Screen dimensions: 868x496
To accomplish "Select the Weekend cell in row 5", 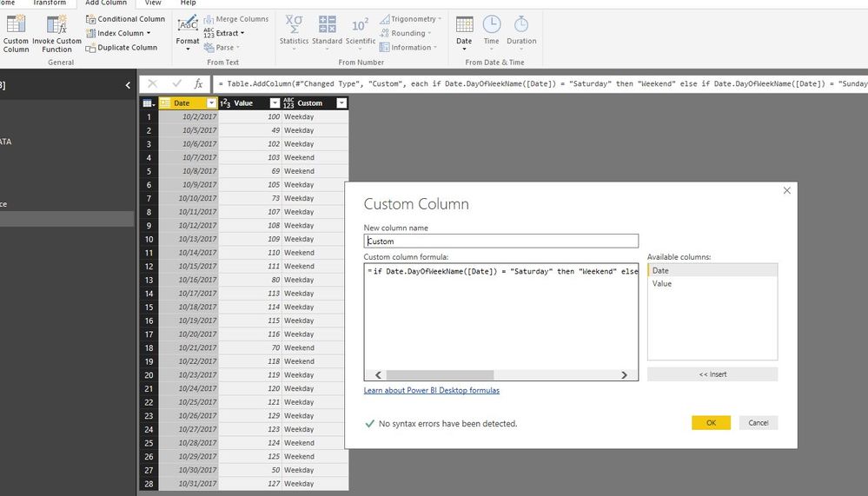I will 315,171.
